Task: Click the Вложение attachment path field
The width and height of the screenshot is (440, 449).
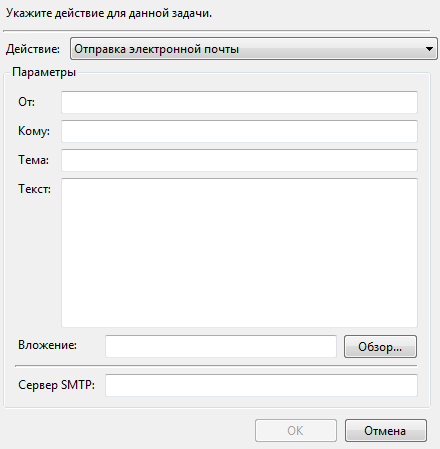Action: [221, 346]
